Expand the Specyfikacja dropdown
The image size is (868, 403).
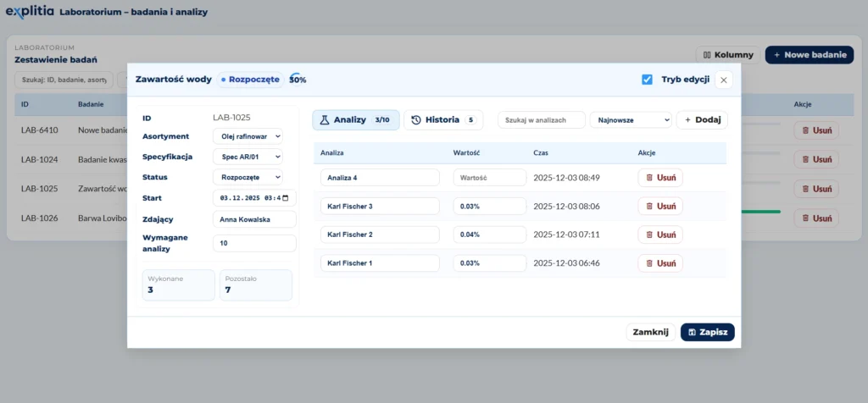pyautogui.click(x=247, y=157)
